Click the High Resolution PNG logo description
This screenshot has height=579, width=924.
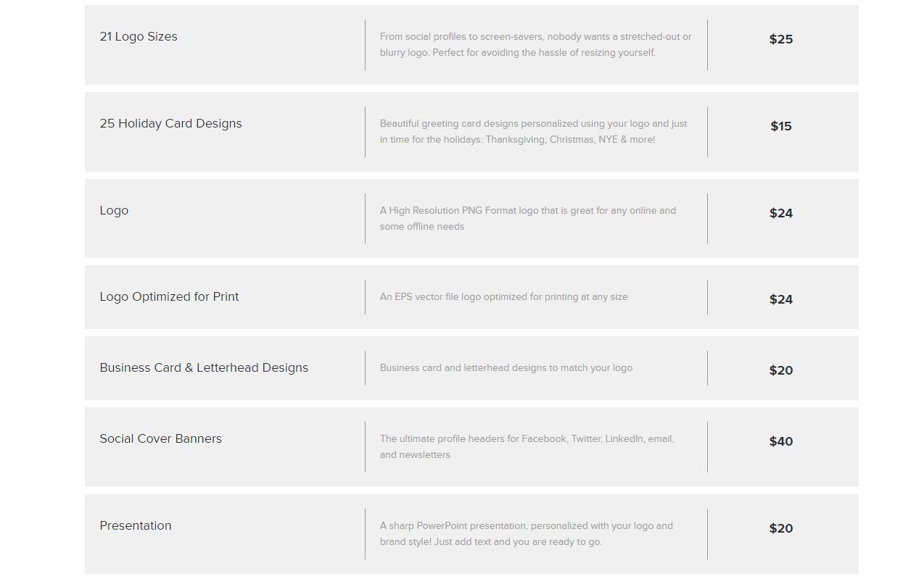(x=527, y=218)
